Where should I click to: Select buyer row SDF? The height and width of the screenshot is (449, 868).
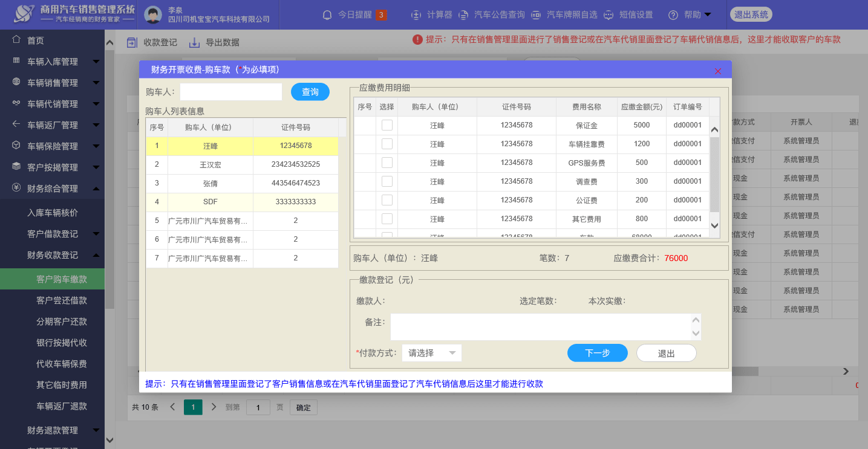point(242,202)
